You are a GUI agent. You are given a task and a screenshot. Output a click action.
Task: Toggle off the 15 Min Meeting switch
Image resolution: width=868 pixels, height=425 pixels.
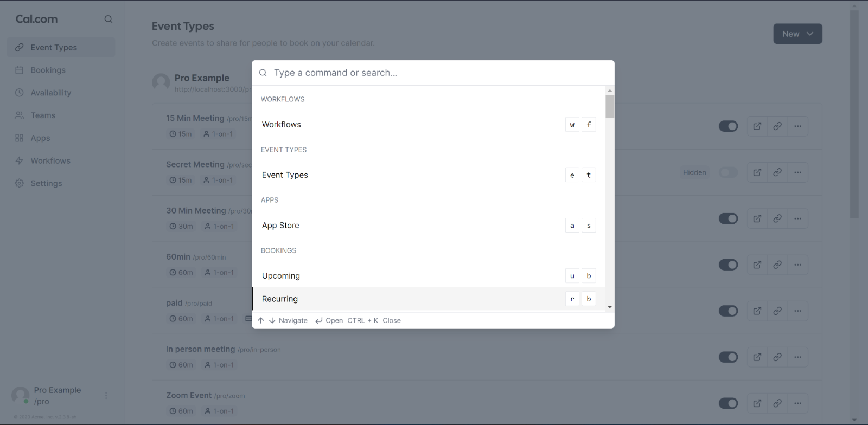pos(729,126)
